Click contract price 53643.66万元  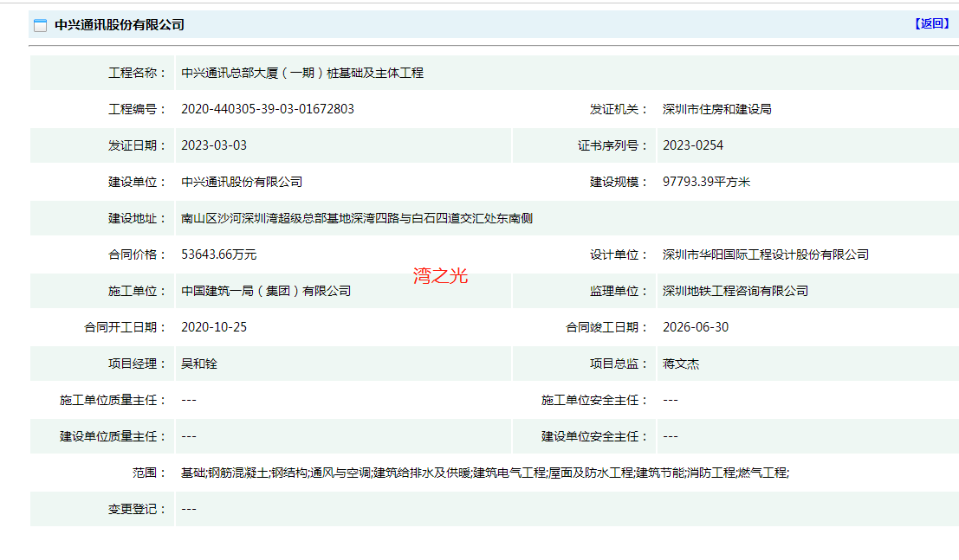218,254
